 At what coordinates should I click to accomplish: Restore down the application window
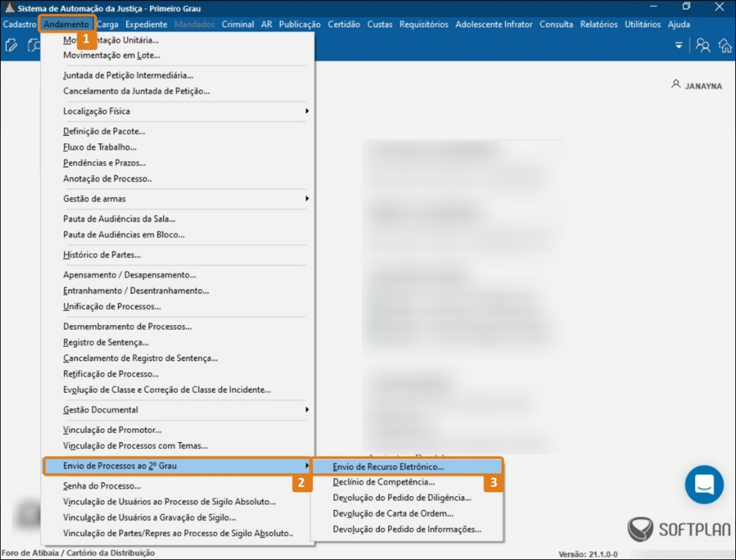[686, 7]
